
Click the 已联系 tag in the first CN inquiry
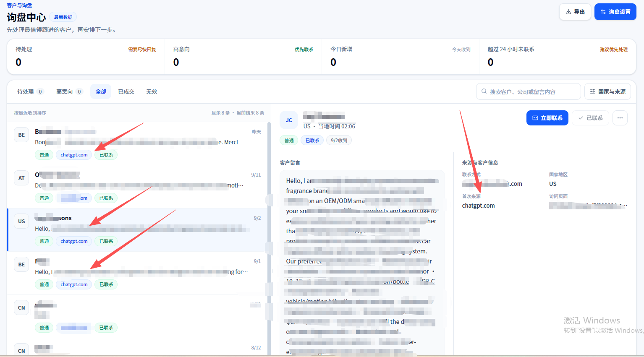coord(106,328)
